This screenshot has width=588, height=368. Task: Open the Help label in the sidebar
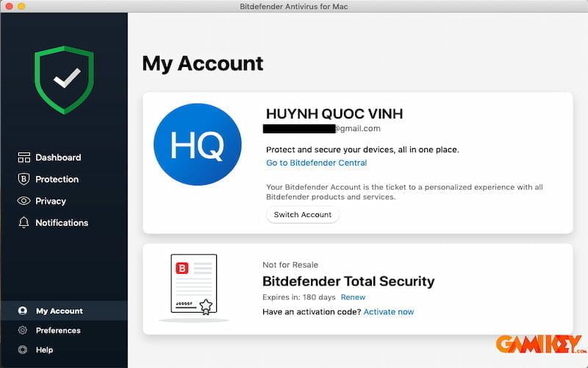(x=44, y=350)
